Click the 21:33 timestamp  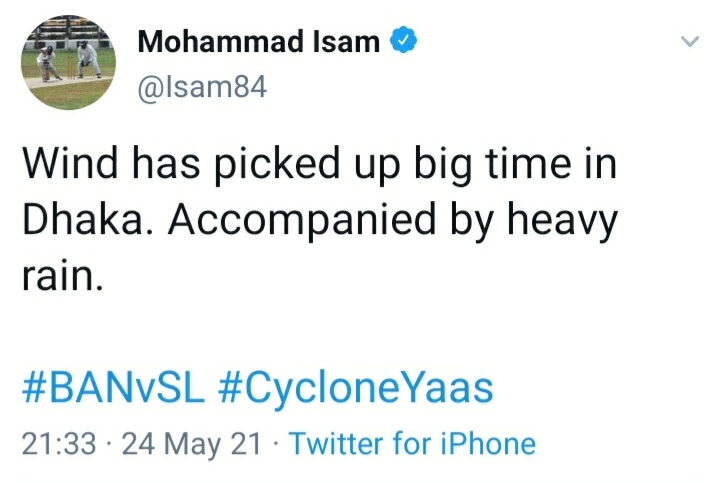coord(59,444)
